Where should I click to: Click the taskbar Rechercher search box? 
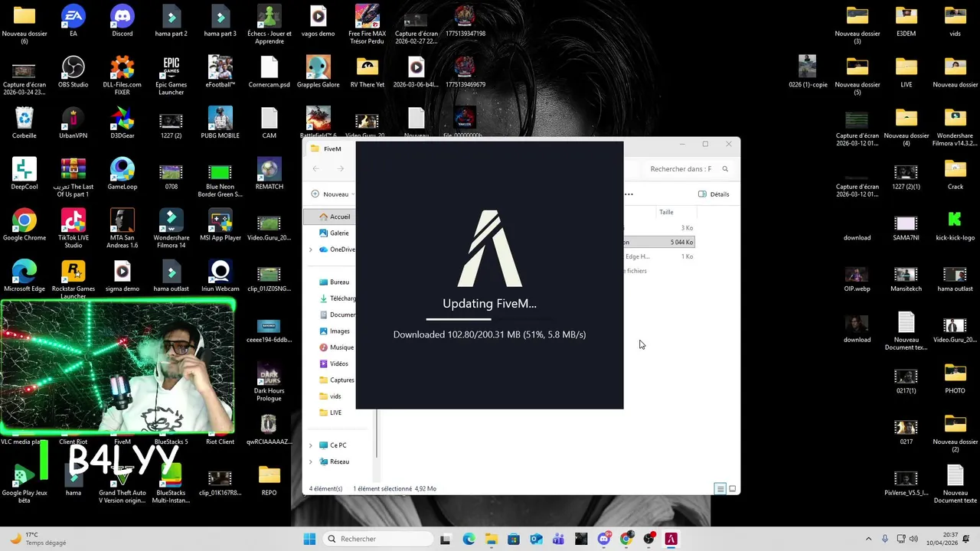(x=377, y=539)
